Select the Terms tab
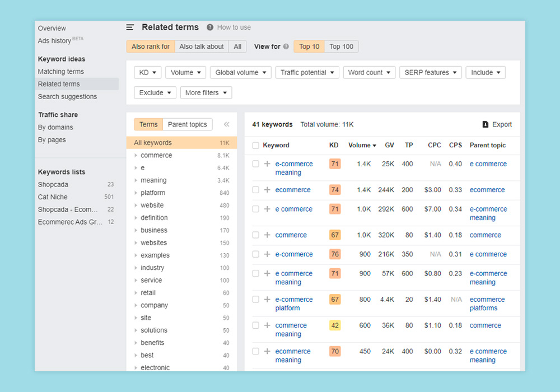The width and height of the screenshot is (560, 392). (148, 124)
